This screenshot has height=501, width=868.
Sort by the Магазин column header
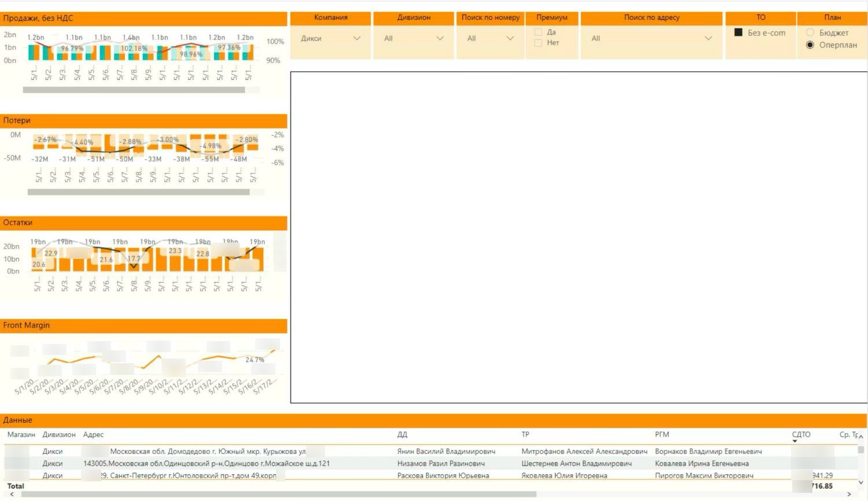click(x=21, y=434)
